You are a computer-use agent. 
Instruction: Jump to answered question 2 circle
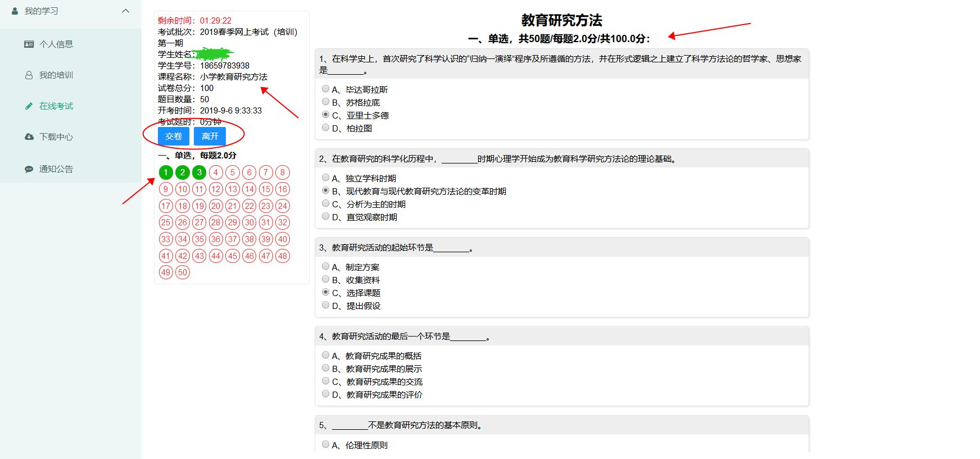pos(183,172)
